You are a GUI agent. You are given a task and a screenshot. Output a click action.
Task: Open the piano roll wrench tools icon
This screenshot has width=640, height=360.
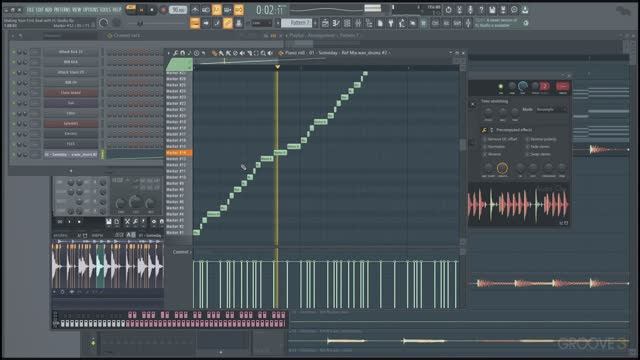pyautogui.click(x=176, y=53)
